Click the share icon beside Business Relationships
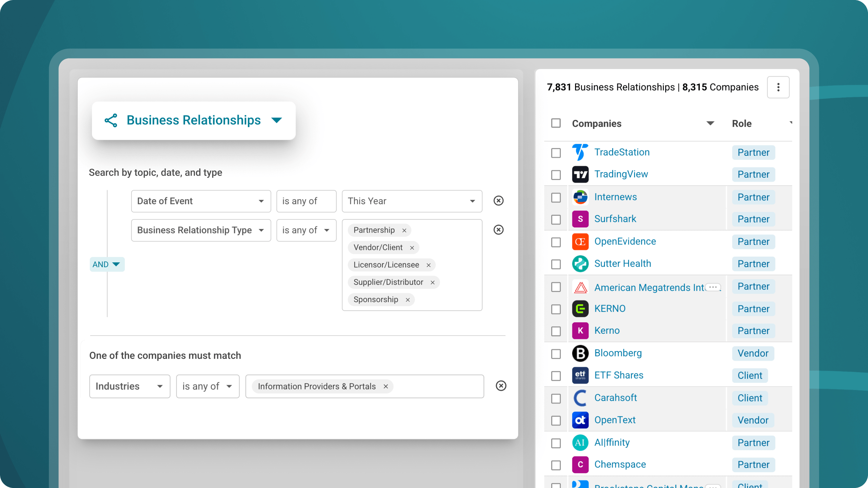This screenshot has width=868, height=488. click(111, 120)
